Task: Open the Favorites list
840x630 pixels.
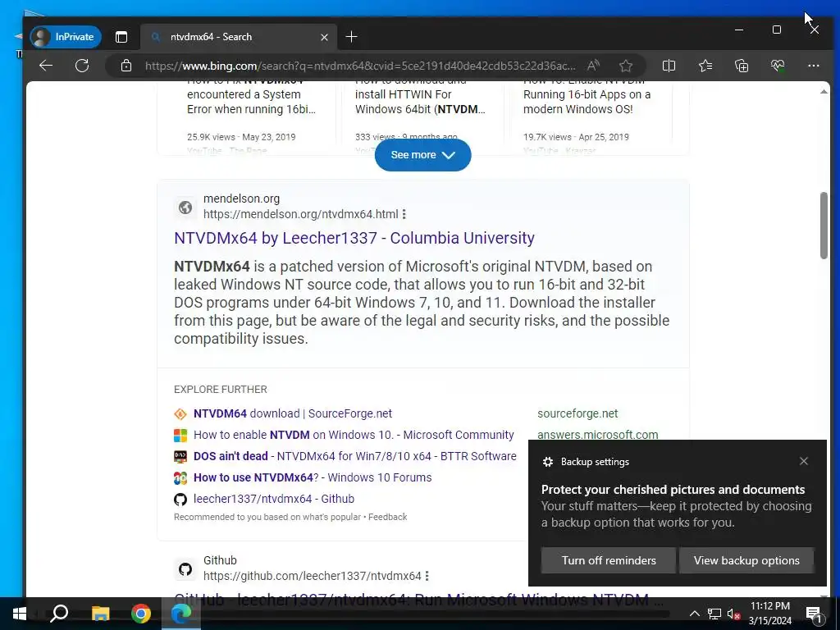Action: [705, 66]
